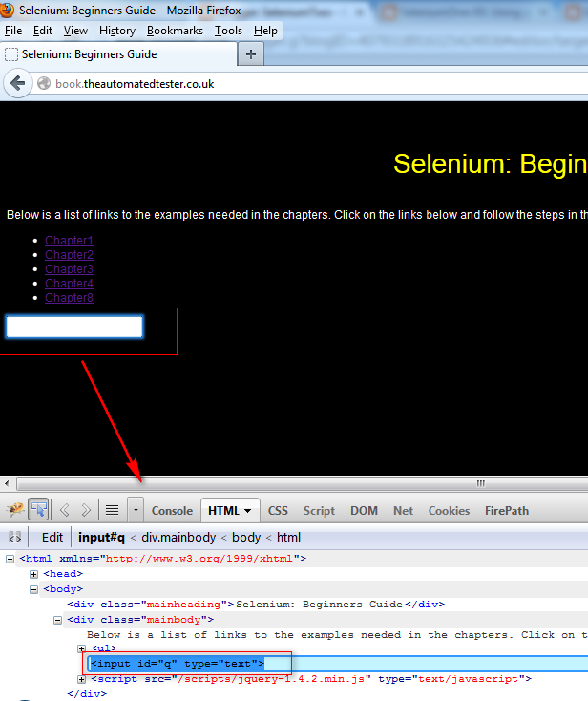Image resolution: width=588 pixels, height=701 pixels.
Task: Go forward in Firebug panel history
Action: click(x=86, y=510)
